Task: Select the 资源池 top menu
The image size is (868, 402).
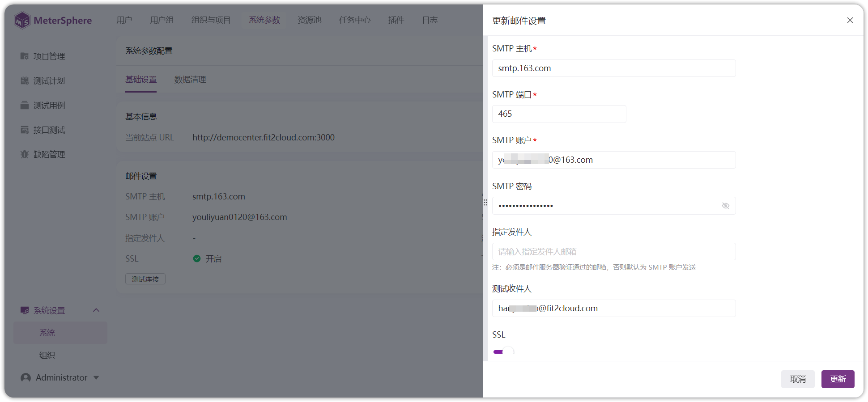Action: [310, 20]
